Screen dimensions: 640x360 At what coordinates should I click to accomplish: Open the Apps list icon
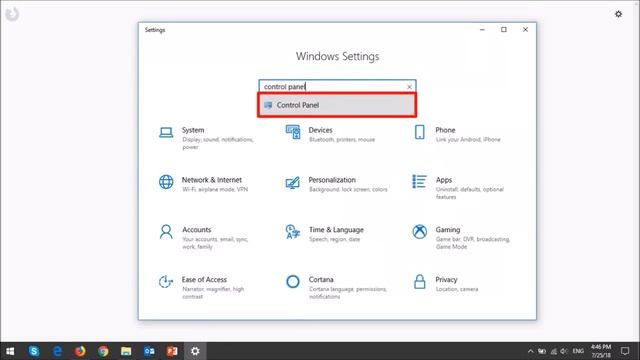point(419,182)
